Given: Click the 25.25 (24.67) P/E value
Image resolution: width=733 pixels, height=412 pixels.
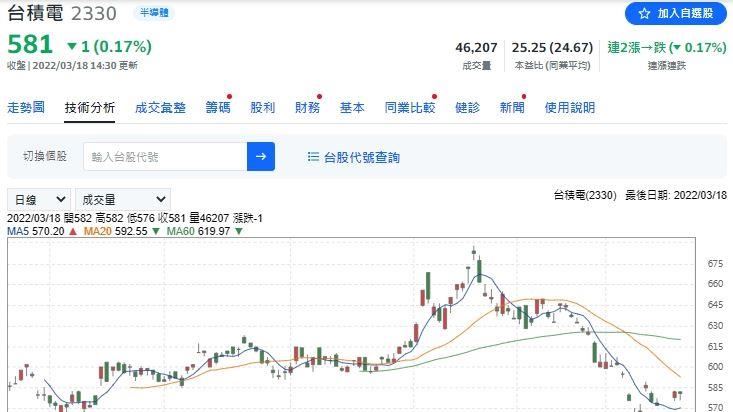Looking at the screenshot, I should tap(552, 47).
